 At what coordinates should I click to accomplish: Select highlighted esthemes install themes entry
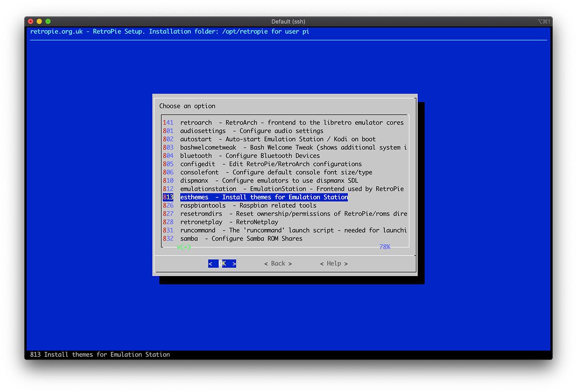pos(264,197)
